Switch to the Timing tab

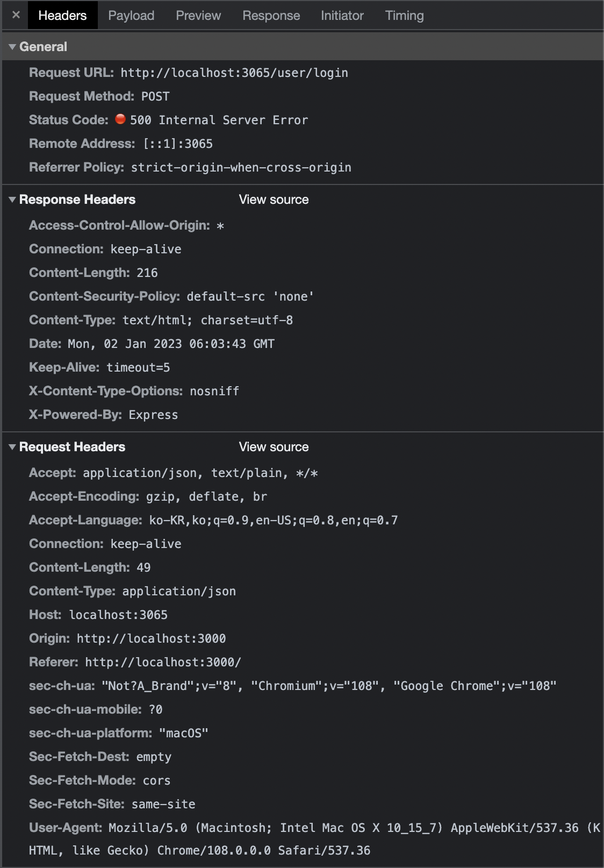click(404, 15)
